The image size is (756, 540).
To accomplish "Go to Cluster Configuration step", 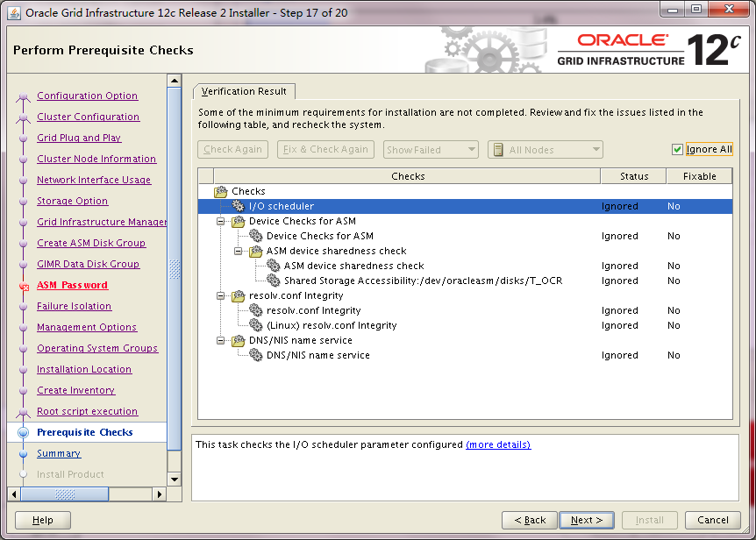I will tap(89, 117).
